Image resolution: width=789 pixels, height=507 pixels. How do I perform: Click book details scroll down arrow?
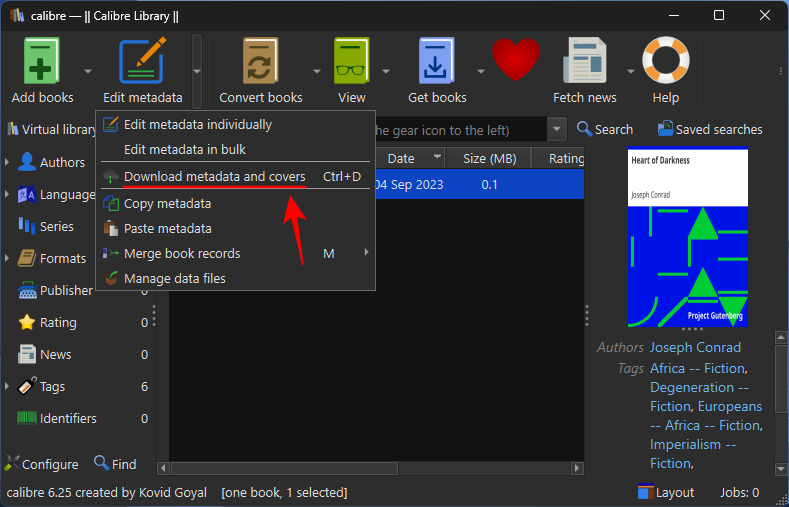[781, 470]
